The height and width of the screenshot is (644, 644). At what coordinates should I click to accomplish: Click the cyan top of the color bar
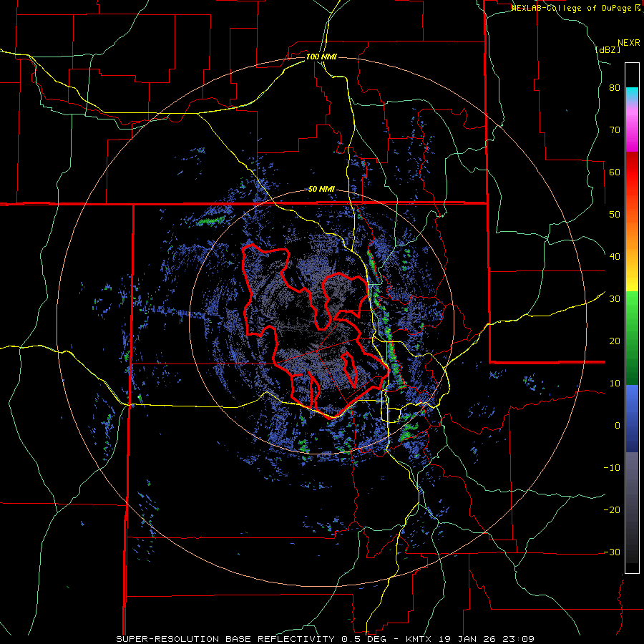coord(632,93)
